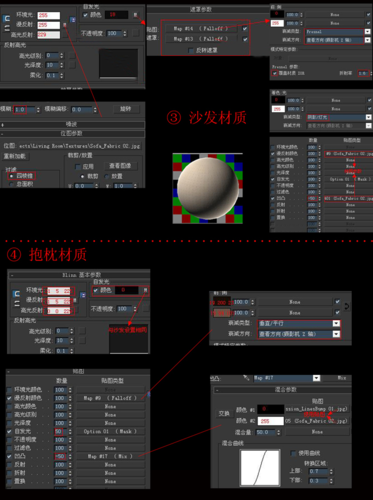Toggle the checkbox beside Map #14 (Falloff)
The image size is (373, 500).
[x=245, y=29]
